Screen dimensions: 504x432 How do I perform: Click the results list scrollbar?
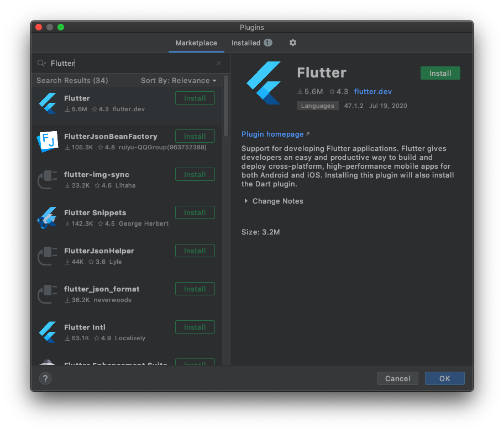tap(226, 106)
